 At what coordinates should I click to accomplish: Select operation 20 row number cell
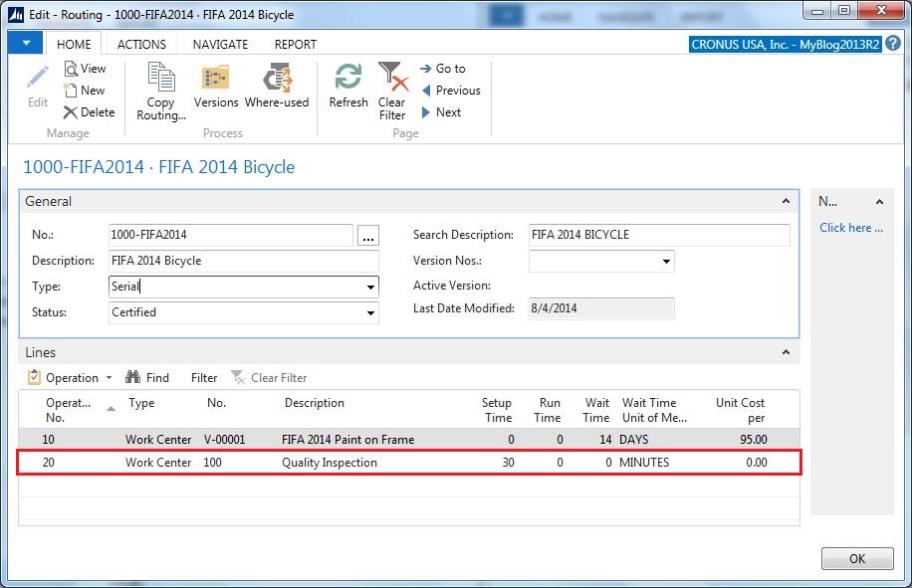(x=48, y=463)
